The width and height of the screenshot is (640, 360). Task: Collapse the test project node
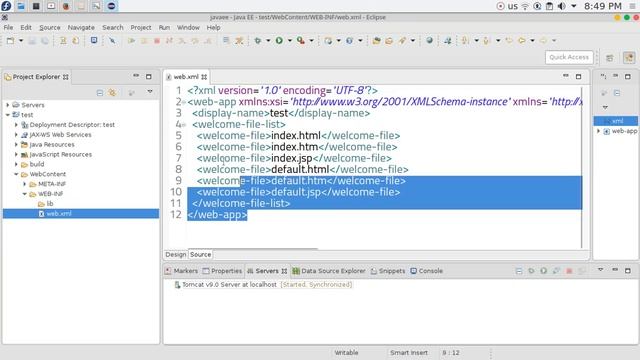point(8,115)
